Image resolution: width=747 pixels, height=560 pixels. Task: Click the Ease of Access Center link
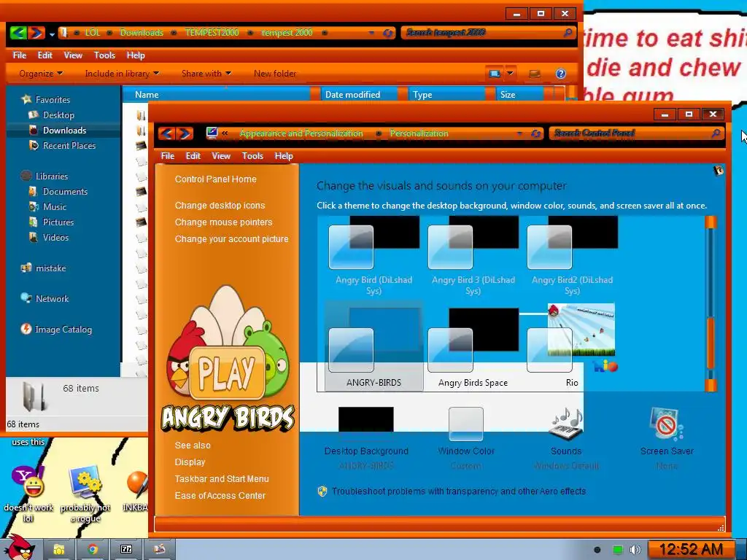pos(220,495)
